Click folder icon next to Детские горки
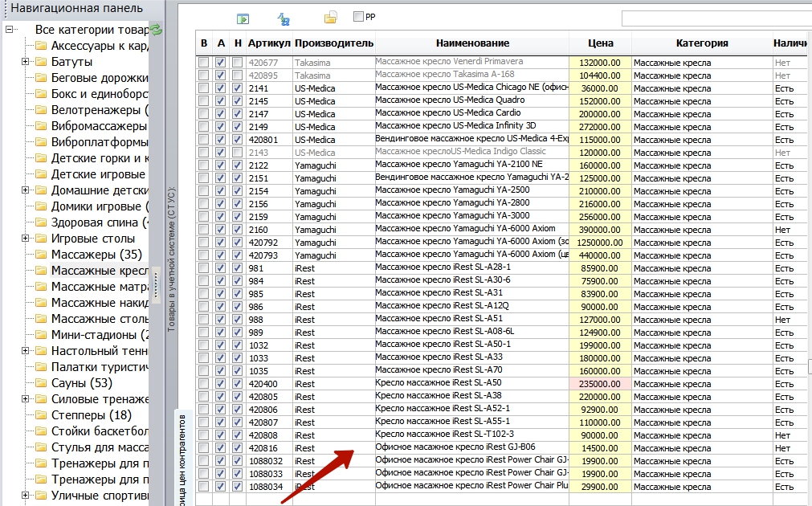The image size is (812, 506). (x=41, y=158)
